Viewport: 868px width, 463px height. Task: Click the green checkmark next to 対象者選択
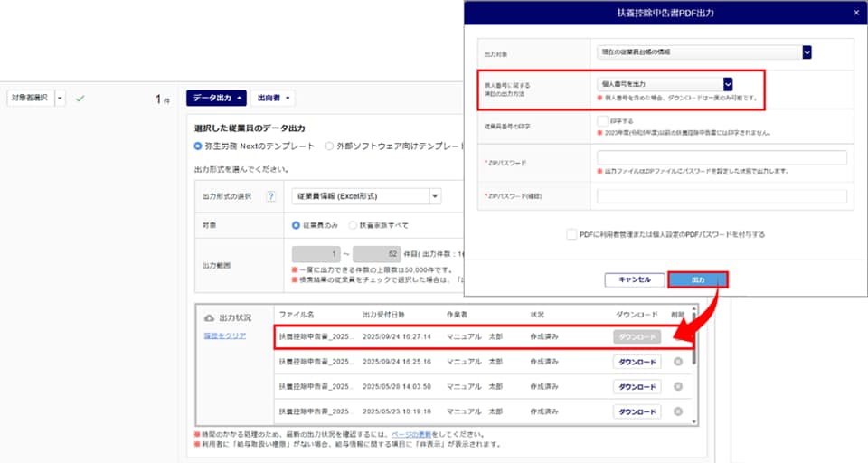click(x=80, y=98)
